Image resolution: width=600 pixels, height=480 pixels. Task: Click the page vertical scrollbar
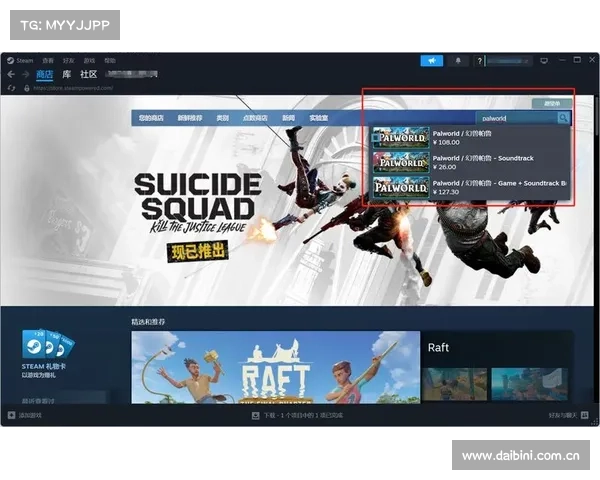pyautogui.click(x=597, y=115)
